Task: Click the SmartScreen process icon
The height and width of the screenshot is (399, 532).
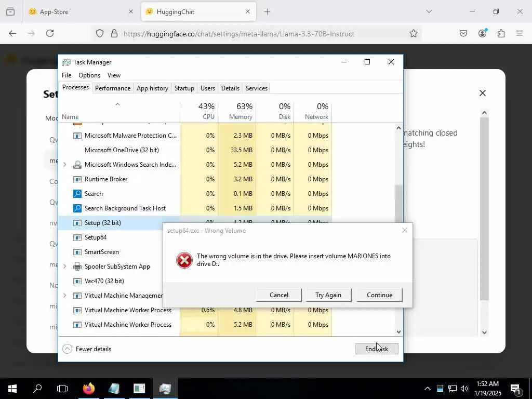Action: [77, 252]
